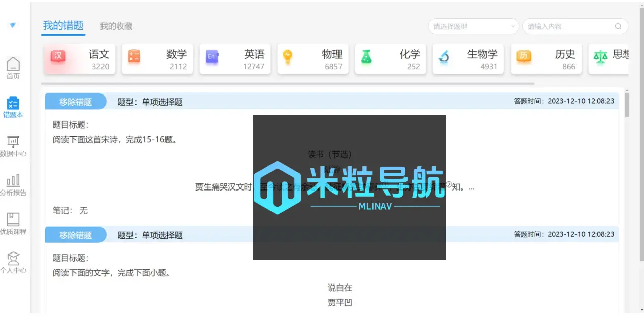Select the 物理 6857 subject card
644x316 pixels.
coord(313,59)
